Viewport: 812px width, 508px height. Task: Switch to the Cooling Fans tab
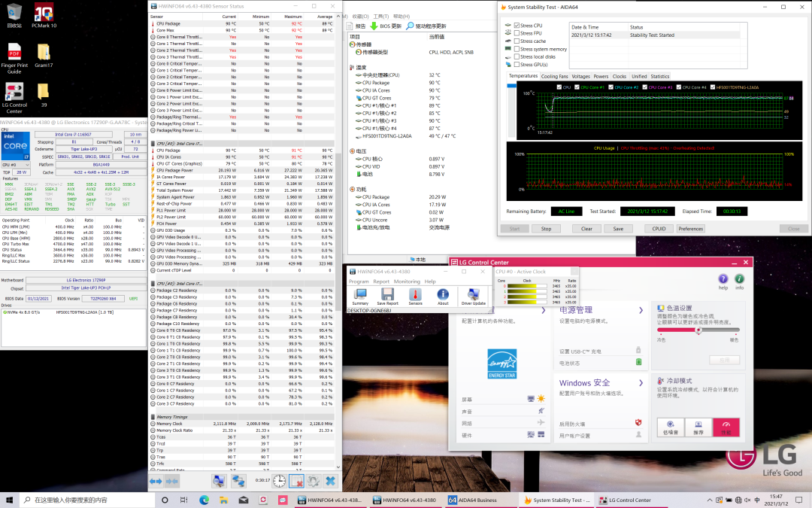click(555, 76)
